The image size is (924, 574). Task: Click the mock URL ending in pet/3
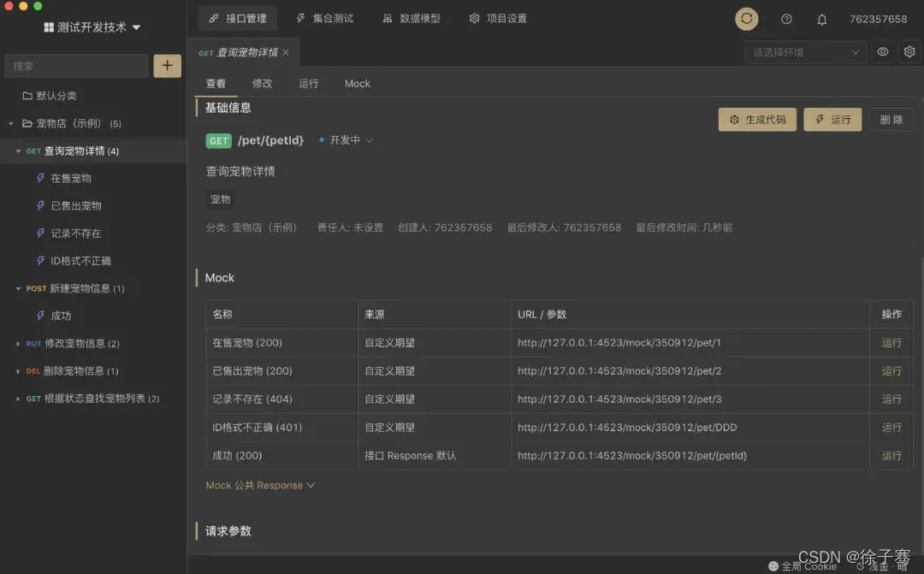pyautogui.click(x=619, y=399)
